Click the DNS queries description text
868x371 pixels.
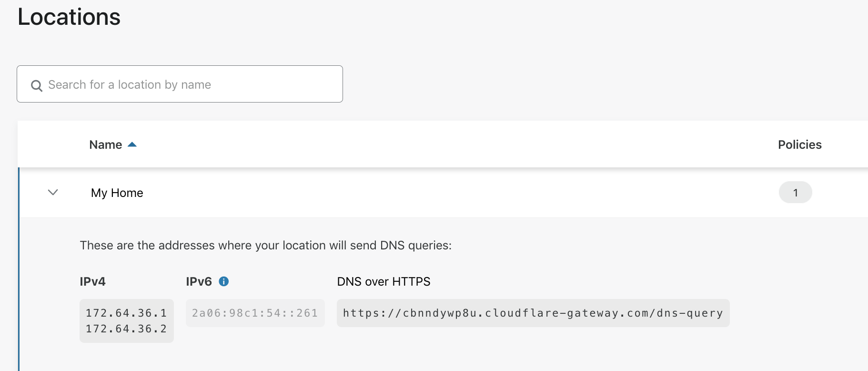tap(266, 245)
